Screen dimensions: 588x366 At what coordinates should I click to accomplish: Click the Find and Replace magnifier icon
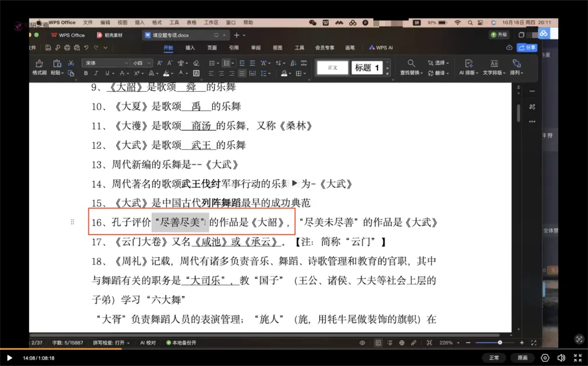click(x=411, y=63)
